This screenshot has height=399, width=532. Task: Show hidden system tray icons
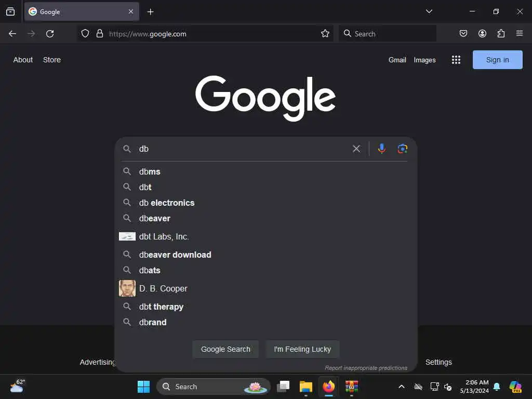point(402,387)
